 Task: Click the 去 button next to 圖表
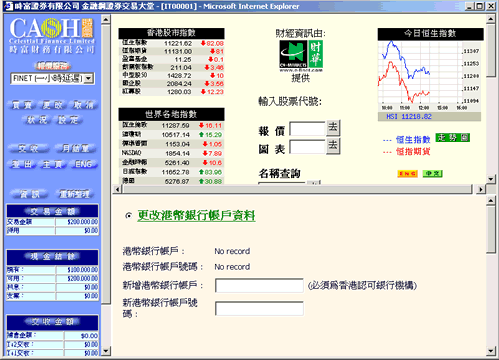point(333,146)
